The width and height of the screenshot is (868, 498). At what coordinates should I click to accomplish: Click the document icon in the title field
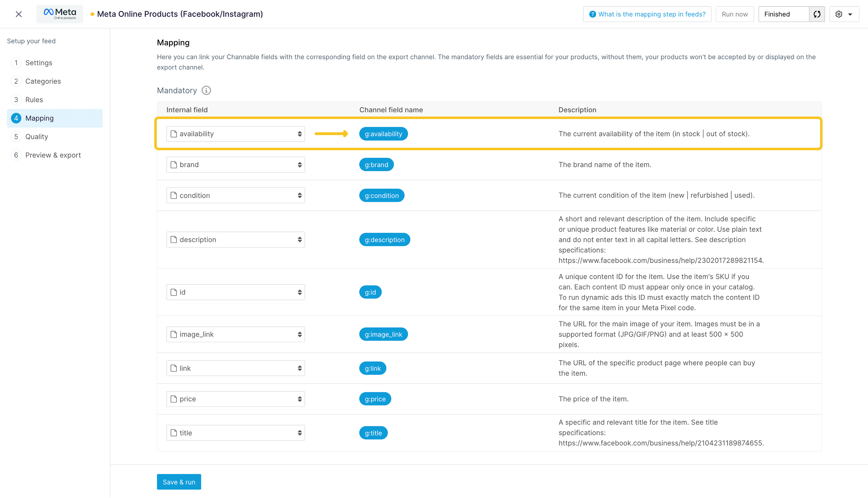[174, 433]
